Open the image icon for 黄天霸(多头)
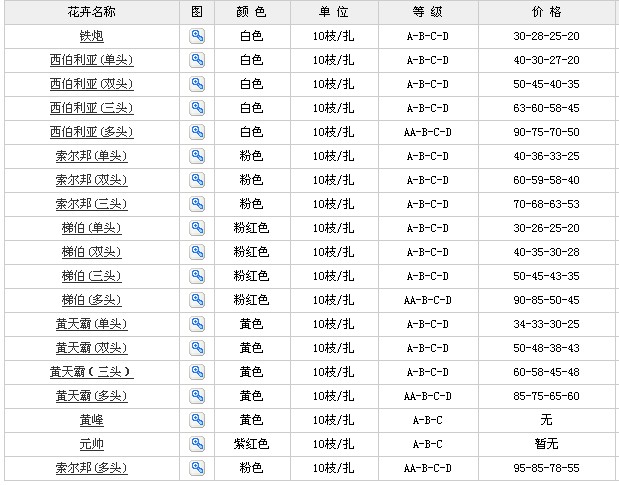The width and height of the screenshot is (619, 485). 197,396
